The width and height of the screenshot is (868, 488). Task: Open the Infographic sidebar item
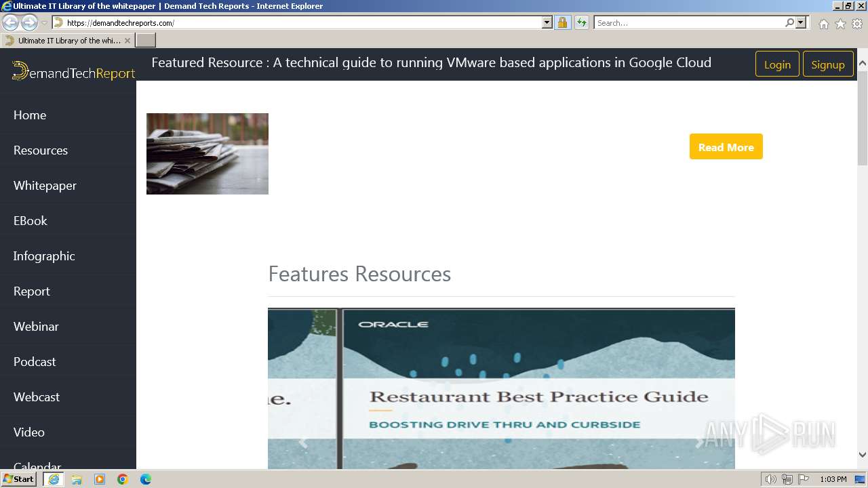(x=44, y=256)
